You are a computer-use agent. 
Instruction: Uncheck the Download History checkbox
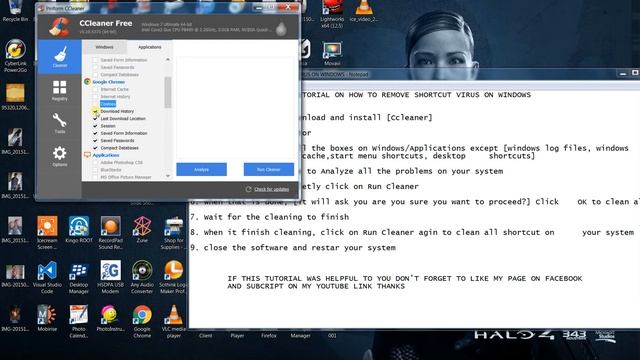95,111
